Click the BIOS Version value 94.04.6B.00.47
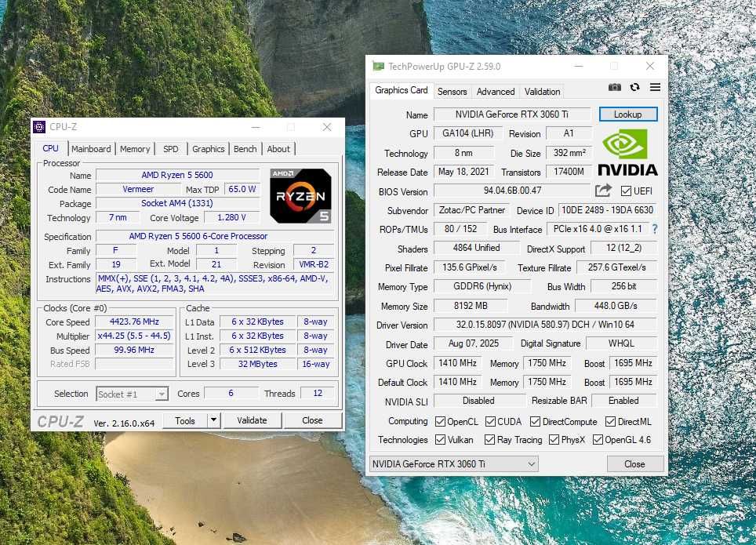 [513, 191]
